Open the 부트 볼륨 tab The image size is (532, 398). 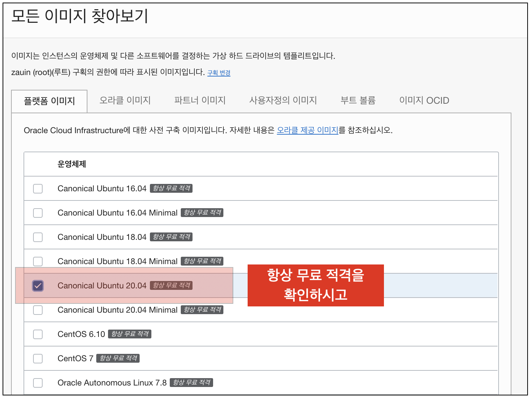(358, 100)
